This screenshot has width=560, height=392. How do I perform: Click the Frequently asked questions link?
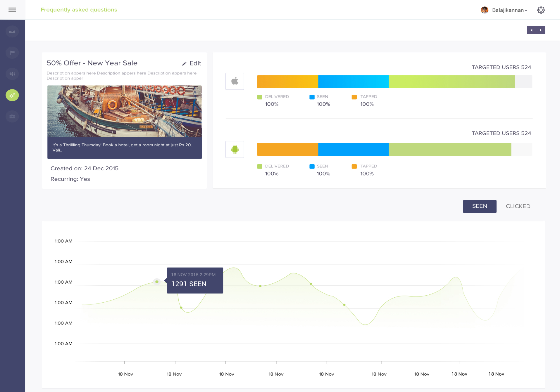[79, 10]
